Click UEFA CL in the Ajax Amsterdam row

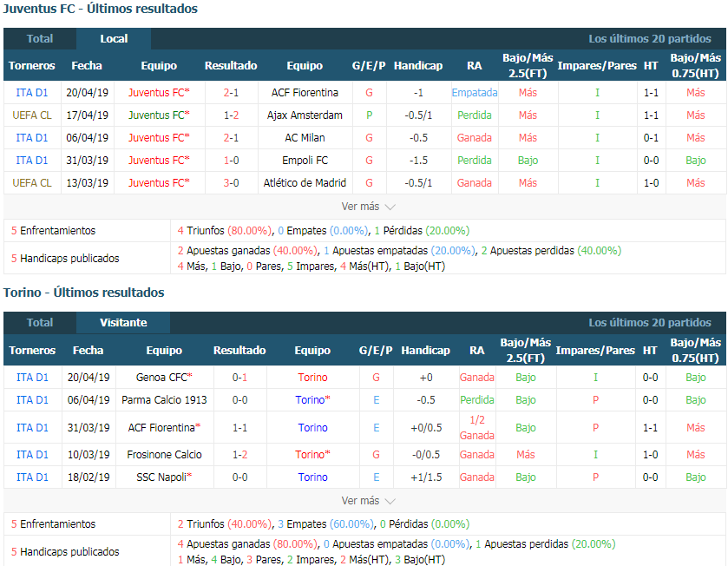point(32,115)
